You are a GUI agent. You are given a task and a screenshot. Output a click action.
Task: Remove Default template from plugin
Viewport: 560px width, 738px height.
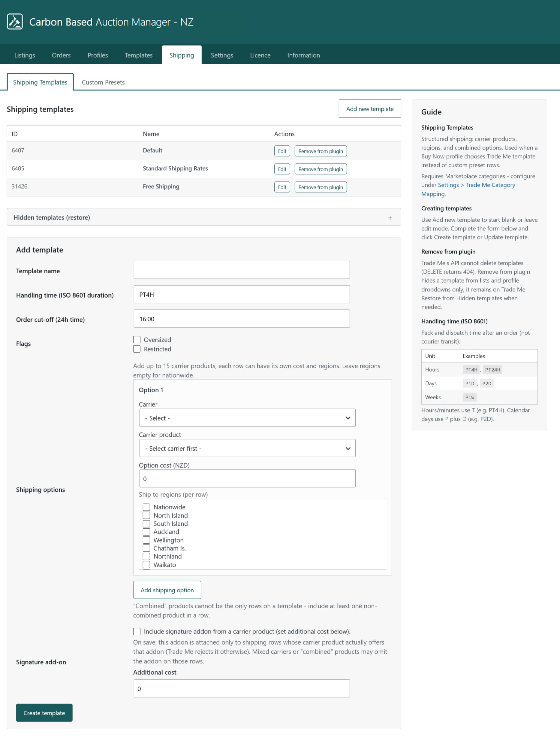pyautogui.click(x=320, y=151)
